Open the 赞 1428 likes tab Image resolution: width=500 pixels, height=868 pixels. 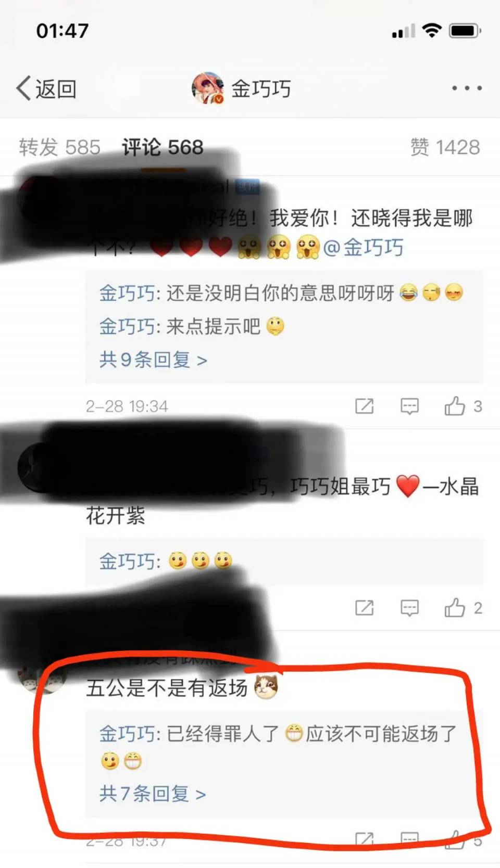[x=445, y=147]
